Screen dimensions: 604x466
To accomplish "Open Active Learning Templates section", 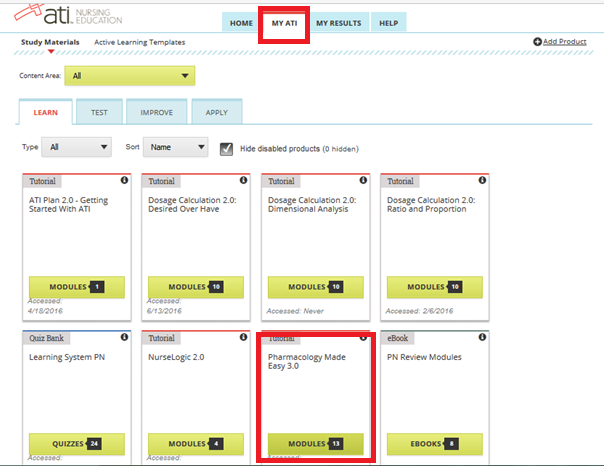I will coord(139,42).
